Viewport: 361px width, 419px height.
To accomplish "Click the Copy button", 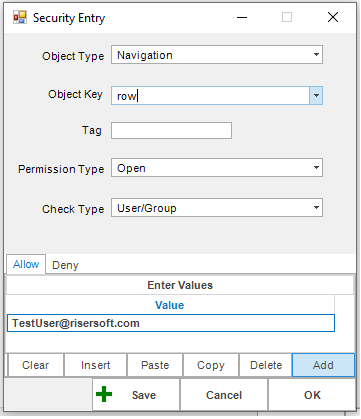I will pos(211,365).
